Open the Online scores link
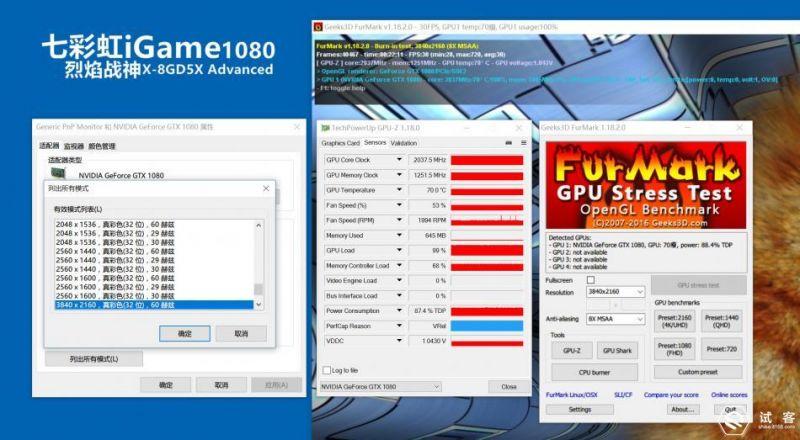This screenshot has width=800, height=440. [x=729, y=395]
